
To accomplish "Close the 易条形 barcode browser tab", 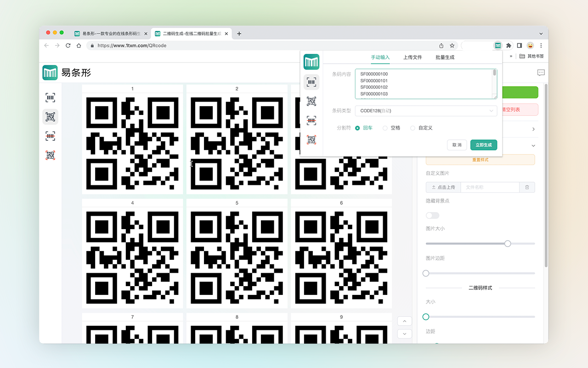I will tap(146, 34).
